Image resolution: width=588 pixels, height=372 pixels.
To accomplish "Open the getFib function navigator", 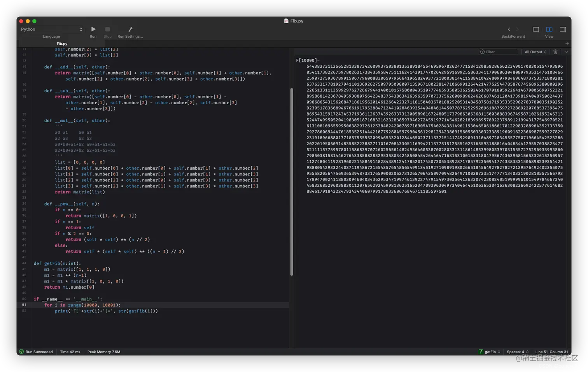I will (490, 352).
